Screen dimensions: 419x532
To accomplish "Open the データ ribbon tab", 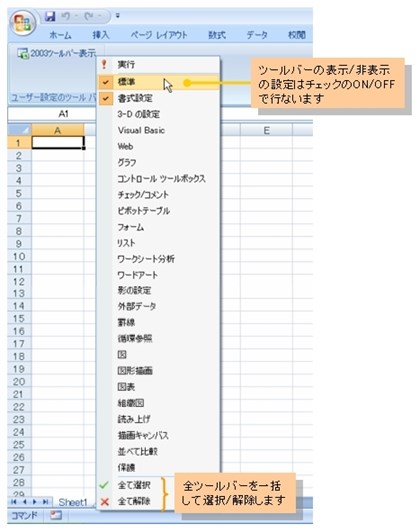I will pos(257,35).
